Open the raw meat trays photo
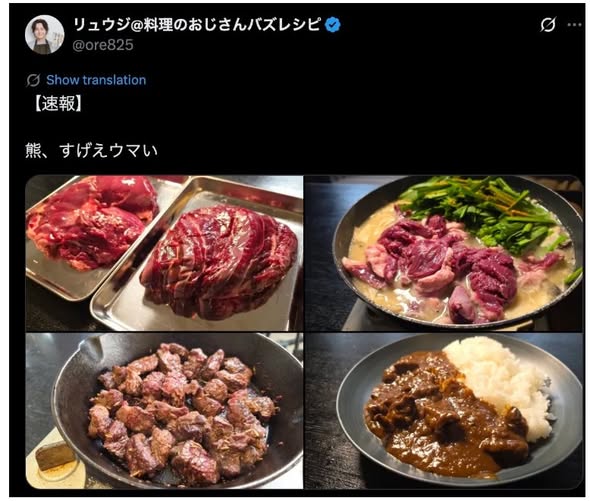This screenshot has height=501, width=590. (x=164, y=253)
